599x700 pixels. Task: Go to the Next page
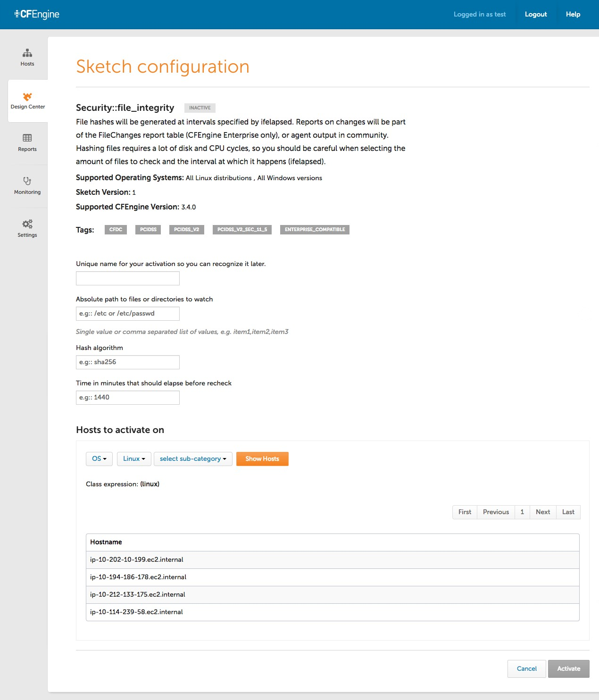point(543,512)
